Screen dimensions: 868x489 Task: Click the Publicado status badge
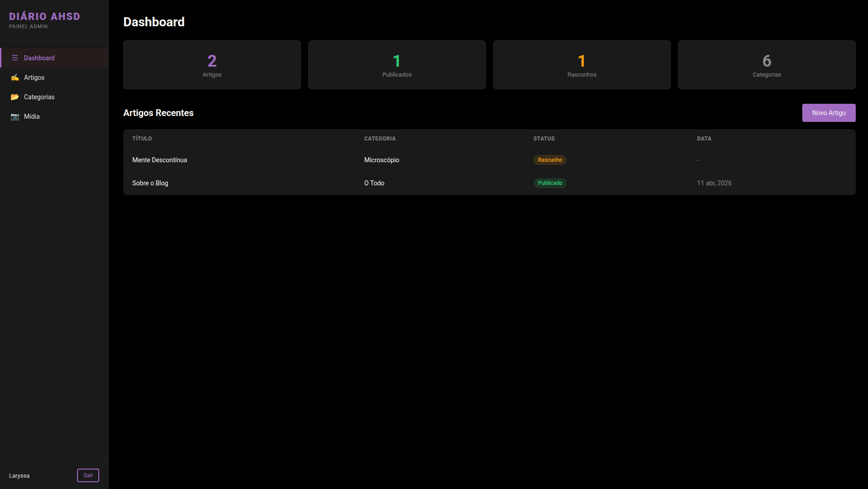(x=550, y=183)
